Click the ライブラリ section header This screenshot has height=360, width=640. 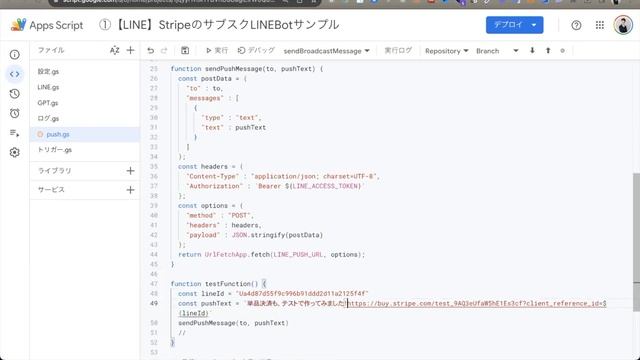[x=54, y=171]
